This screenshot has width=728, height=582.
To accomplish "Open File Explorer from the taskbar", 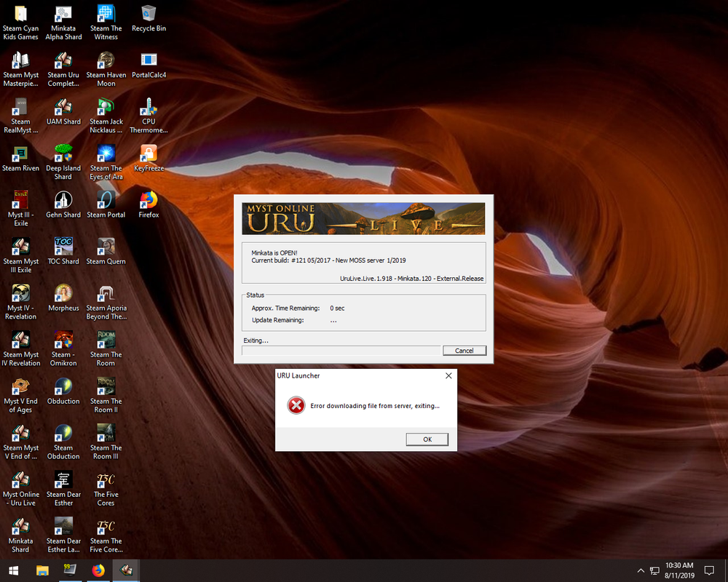I will 42,570.
